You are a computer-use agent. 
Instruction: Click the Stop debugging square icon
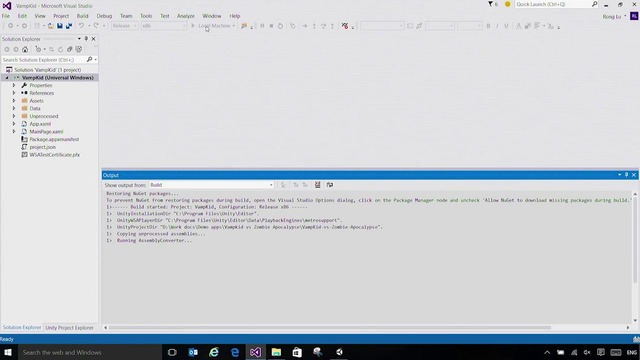click(271, 26)
